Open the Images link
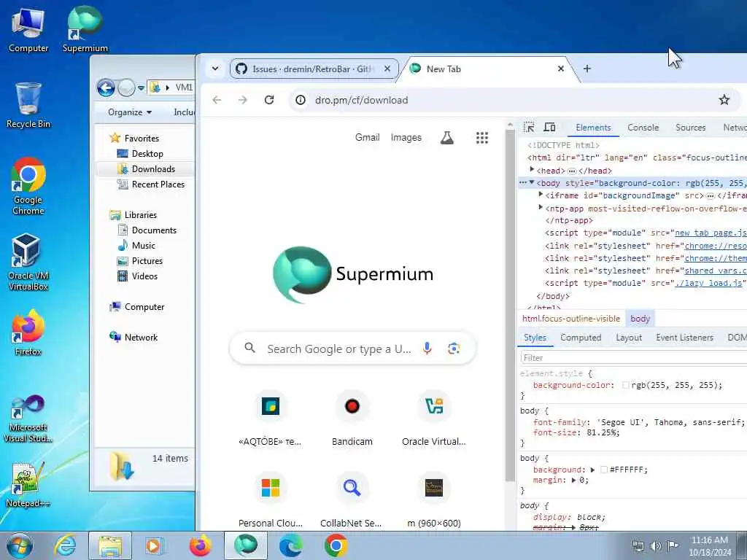The height and width of the screenshot is (560, 747). click(x=406, y=137)
